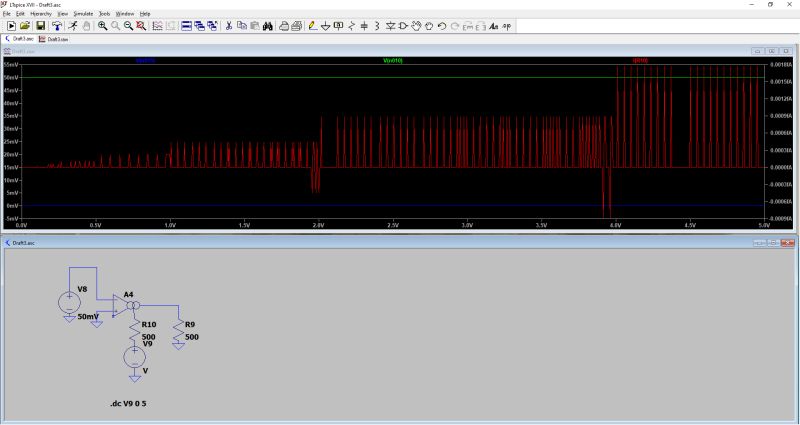Click the blue V(n011) trace label
Screen dimensions: 800x425
(145, 60)
